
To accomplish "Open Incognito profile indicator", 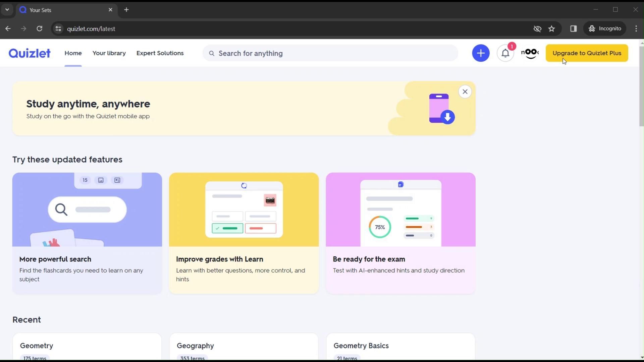I will coord(605,29).
